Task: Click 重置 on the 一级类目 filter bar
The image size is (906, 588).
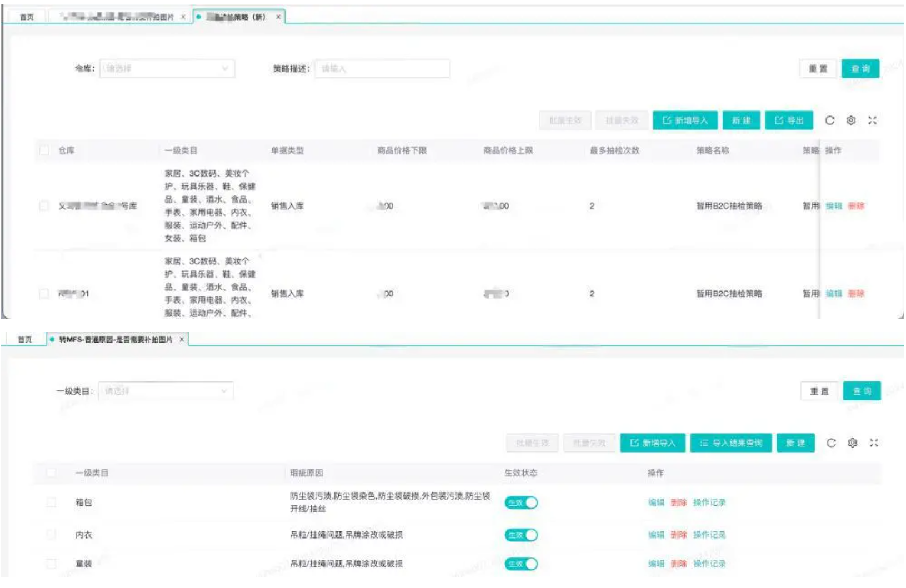Action: pyautogui.click(x=819, y=391)
